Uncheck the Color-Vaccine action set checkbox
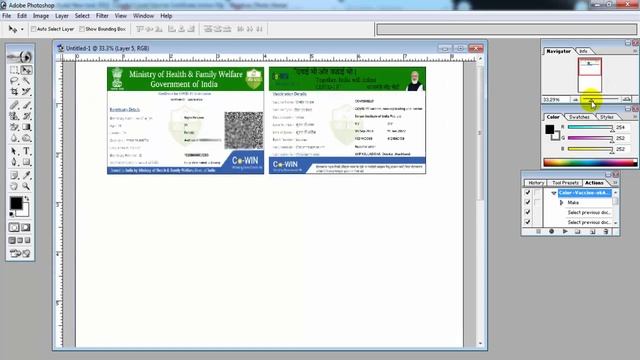 point(527,193)
